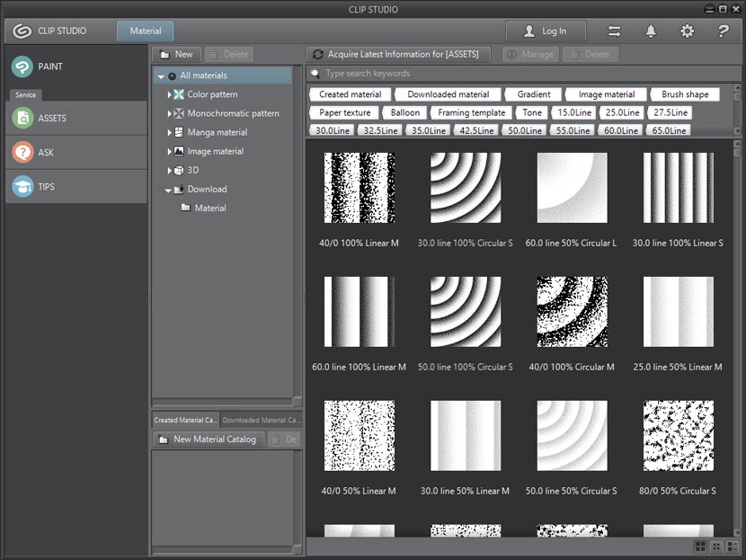Filter by Downloaded material tag
The height and width of the screenshot is (560, 746).
(x=448, y=94)
